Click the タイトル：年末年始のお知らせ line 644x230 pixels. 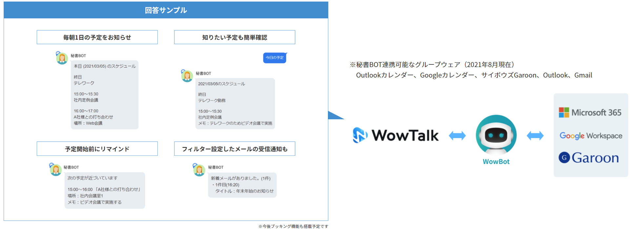point(244,191)
